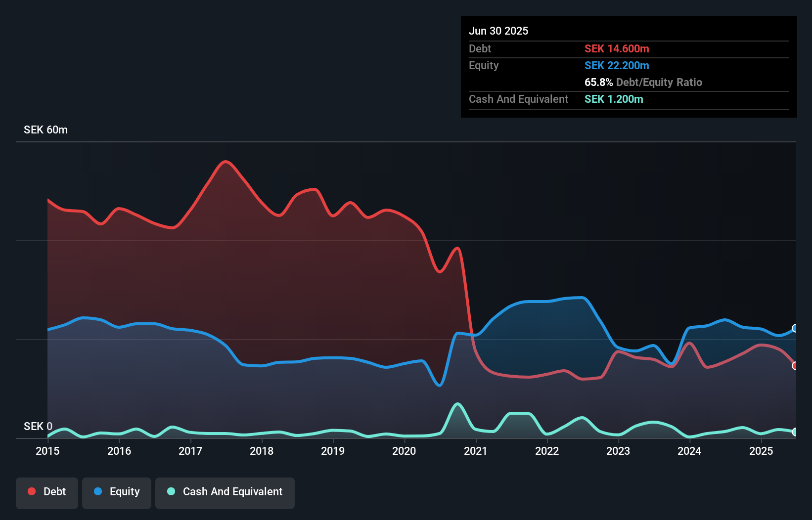Select the blue Equity endpoint marker on the chart

(794, 328)
